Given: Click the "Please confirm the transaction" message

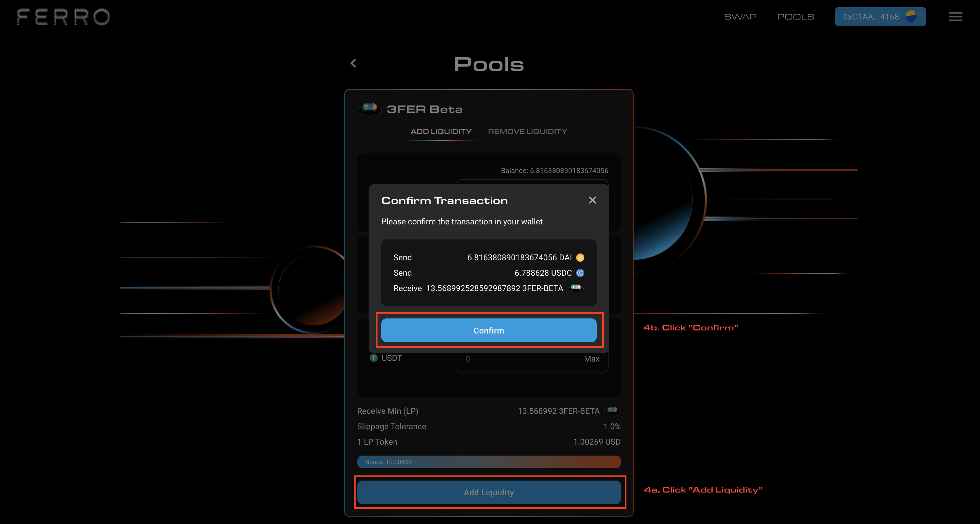Looking at the screenshot, I should pyautogui.click(x=463, y=222).
